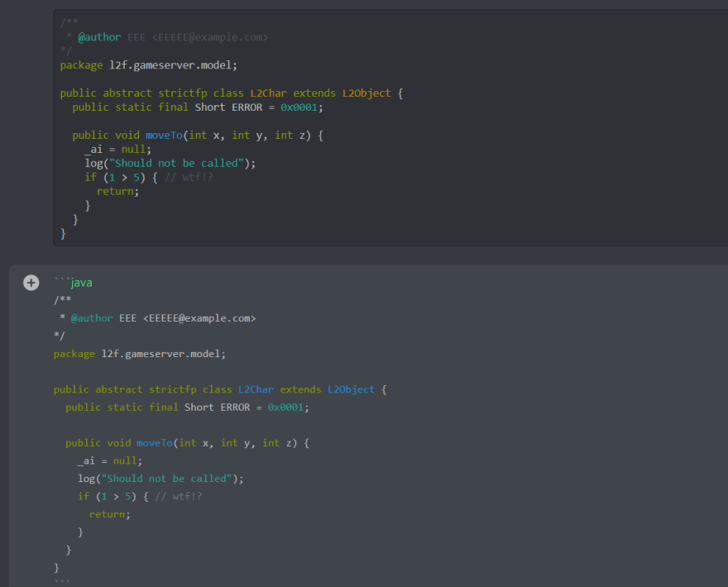This screenshot has height=587, width=728.
Task: Click "_ai = null;" in the message draft
Action: 109,461
